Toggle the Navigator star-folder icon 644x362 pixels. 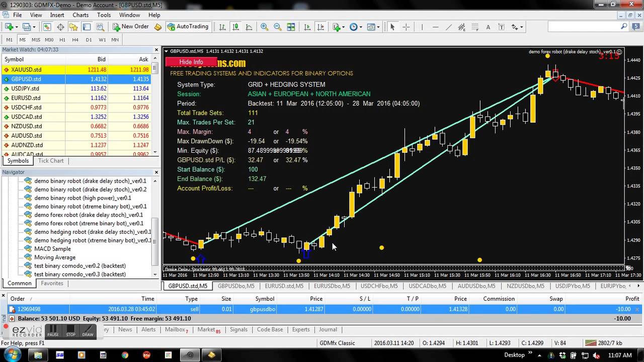pyautogui.click(x=73, y=27)
